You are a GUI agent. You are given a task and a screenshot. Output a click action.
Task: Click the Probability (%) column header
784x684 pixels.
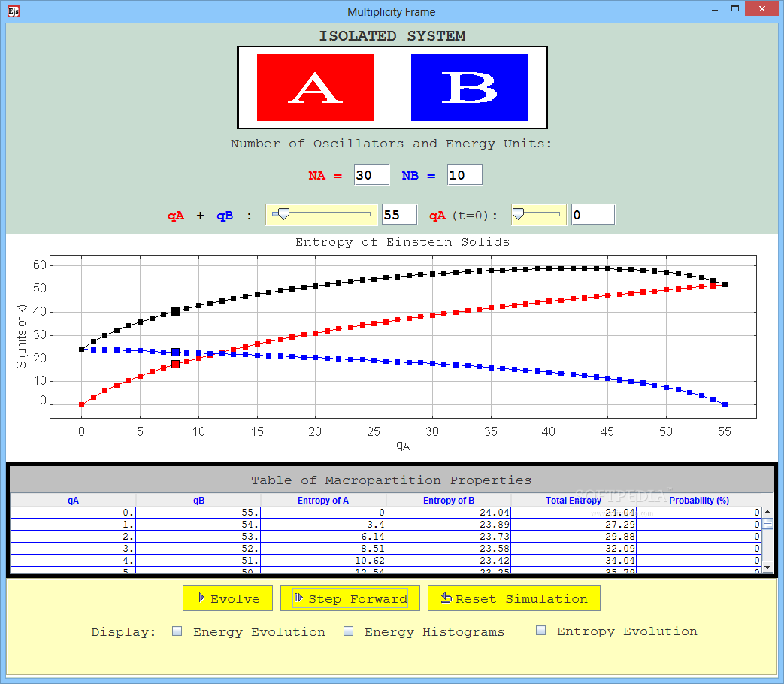click(x=699, y=500)
